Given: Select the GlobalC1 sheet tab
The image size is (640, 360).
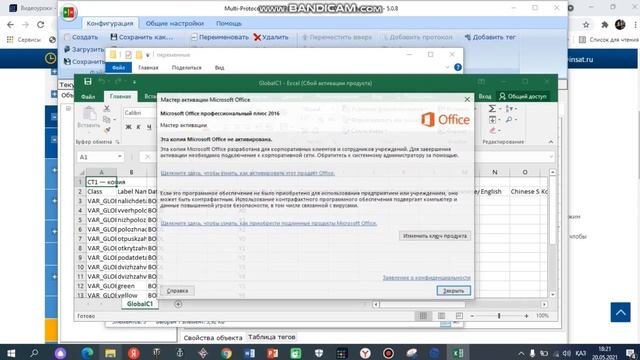Looking at the screenshot, I should click(x=140, y=304).
